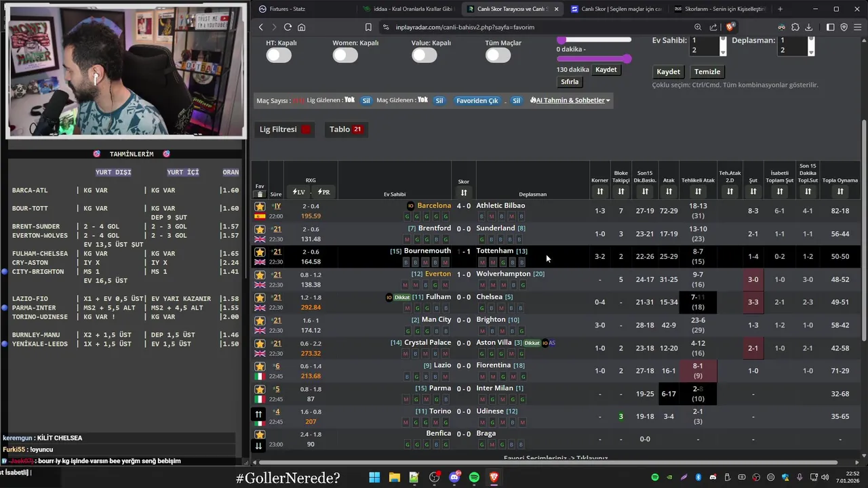Sort by Topla Oynama column arrows
Screen dimensions: 868x488
pos(840,192)
